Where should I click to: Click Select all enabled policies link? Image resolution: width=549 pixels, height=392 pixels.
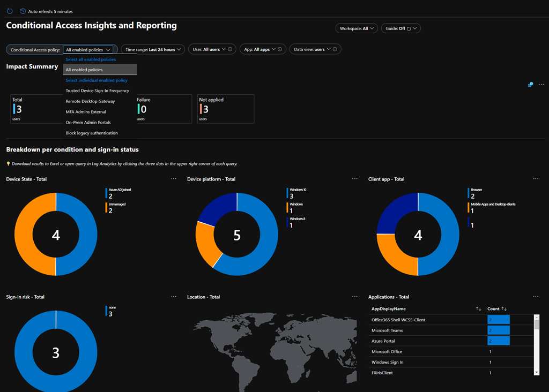click(x=91, y=59)
